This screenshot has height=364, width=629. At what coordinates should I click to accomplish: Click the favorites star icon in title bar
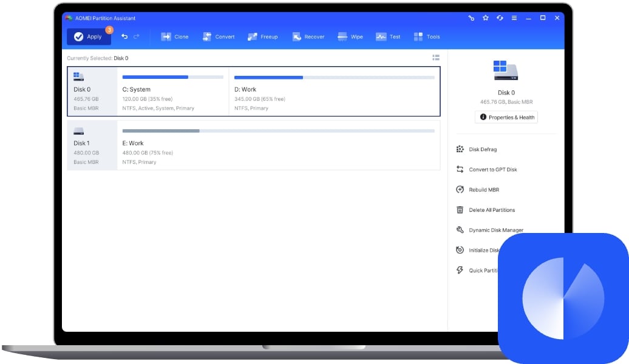[x=485, y=18]
